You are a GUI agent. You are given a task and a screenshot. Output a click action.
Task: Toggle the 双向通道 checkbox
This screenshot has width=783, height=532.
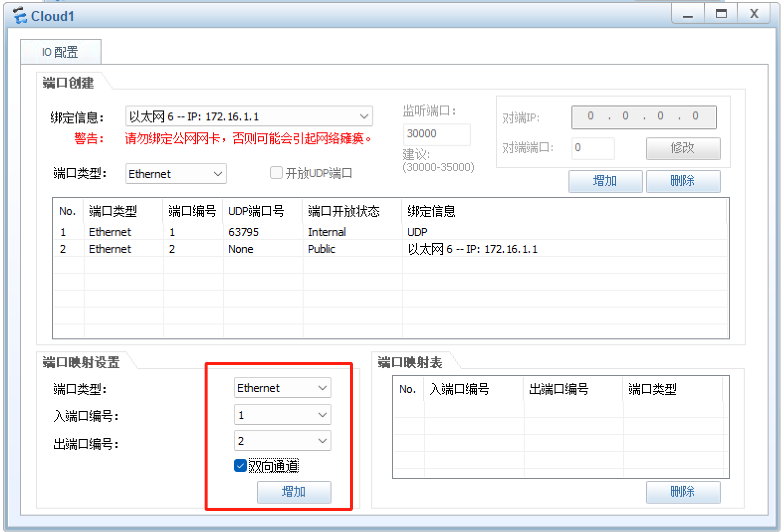click(240, 465)
